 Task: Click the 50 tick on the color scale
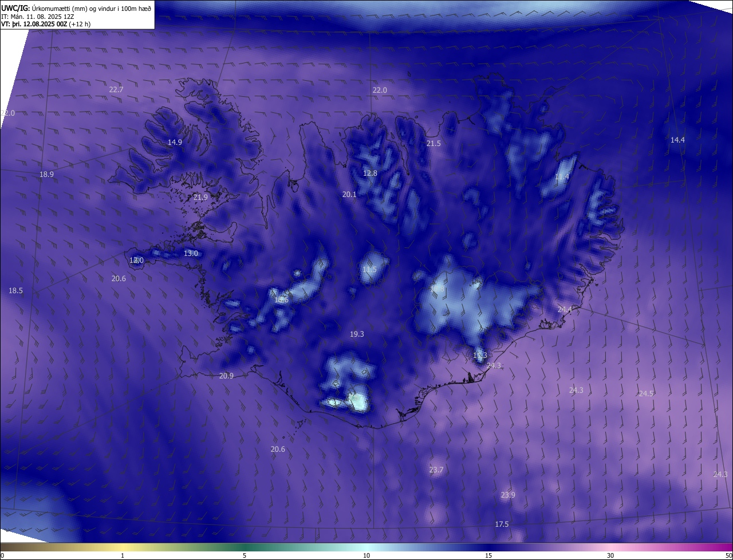tap(728, 555)
